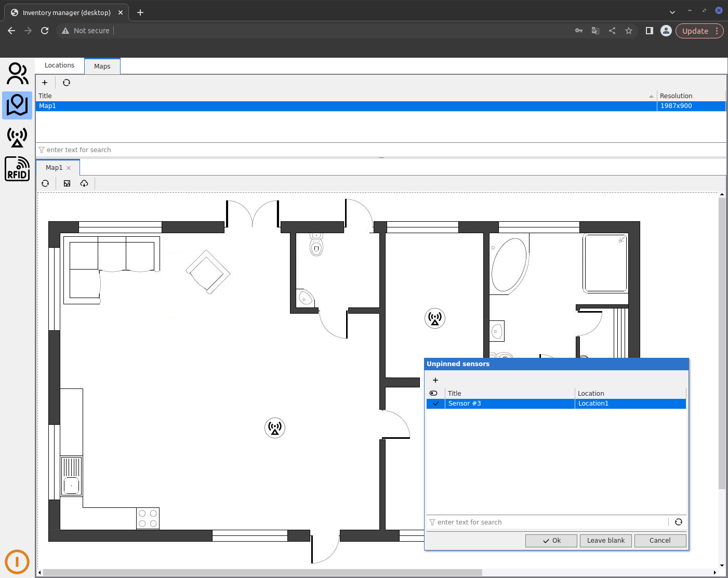Select the Inventory manager browser tab
The image size is (728, 578).
(x=67, y=12)
